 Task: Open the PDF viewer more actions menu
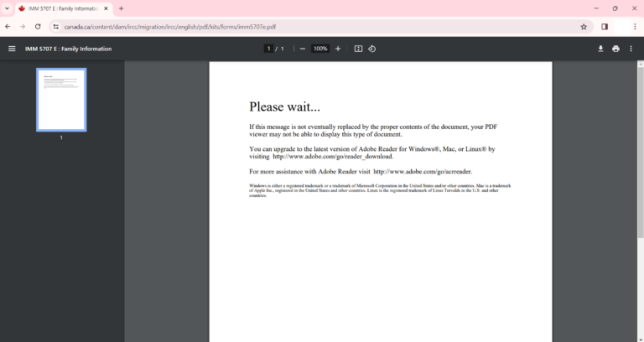tap(631, 49)
